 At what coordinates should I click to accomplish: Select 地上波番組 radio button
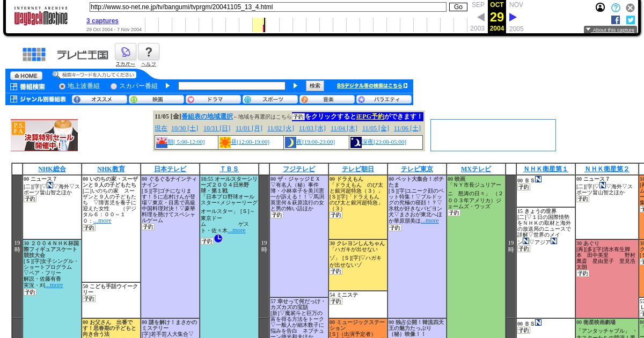[x=62, y=86]
